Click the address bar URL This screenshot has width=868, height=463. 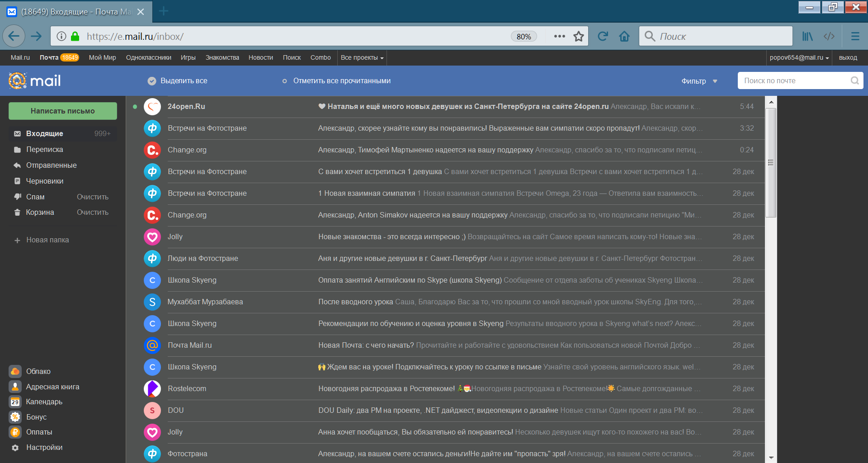click(x=135, y=36)
